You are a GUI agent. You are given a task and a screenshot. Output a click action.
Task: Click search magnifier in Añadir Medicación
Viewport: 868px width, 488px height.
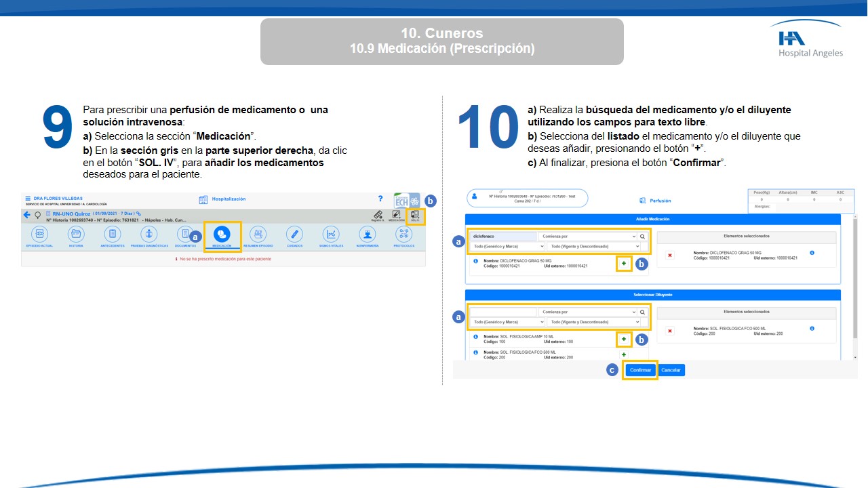(642, 237)
